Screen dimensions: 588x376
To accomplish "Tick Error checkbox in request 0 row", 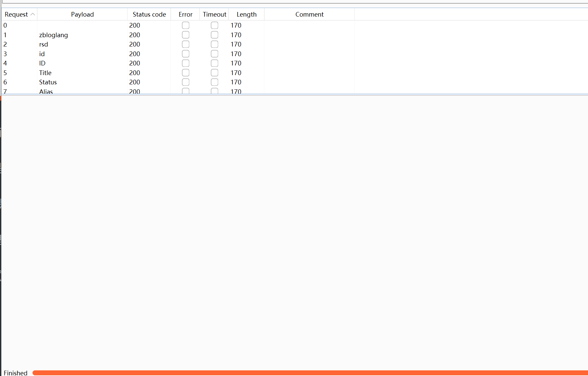I will point(186,25).
